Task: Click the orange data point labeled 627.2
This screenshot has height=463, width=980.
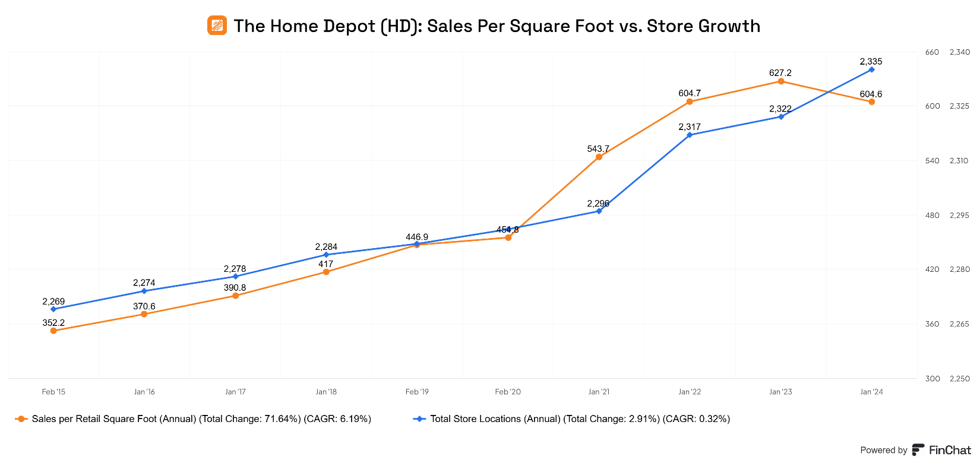Action: tap(781, 81)
